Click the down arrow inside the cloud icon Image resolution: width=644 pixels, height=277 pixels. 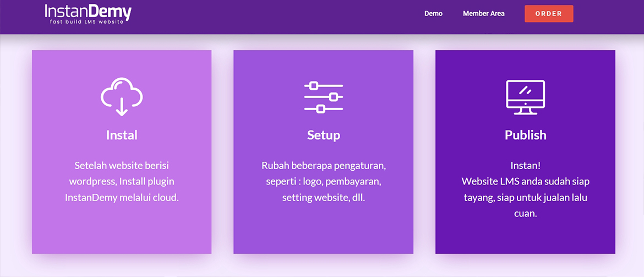(x=122, y=107)
